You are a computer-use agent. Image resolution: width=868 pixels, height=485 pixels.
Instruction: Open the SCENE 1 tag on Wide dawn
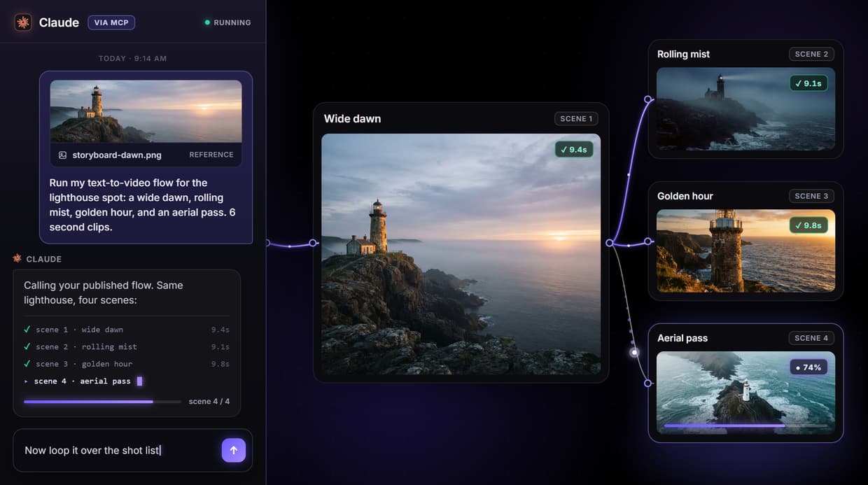(576, 118)
